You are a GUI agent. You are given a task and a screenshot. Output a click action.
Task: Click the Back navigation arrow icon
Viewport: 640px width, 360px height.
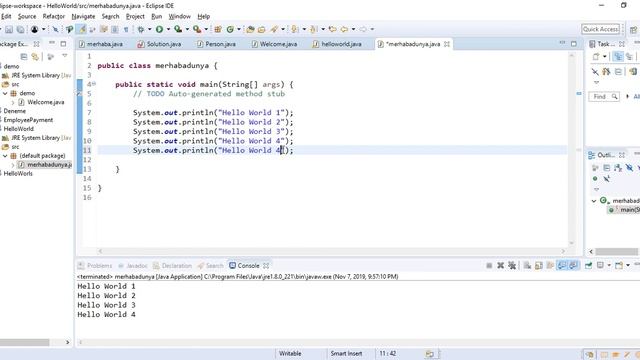tap(344, 29)
